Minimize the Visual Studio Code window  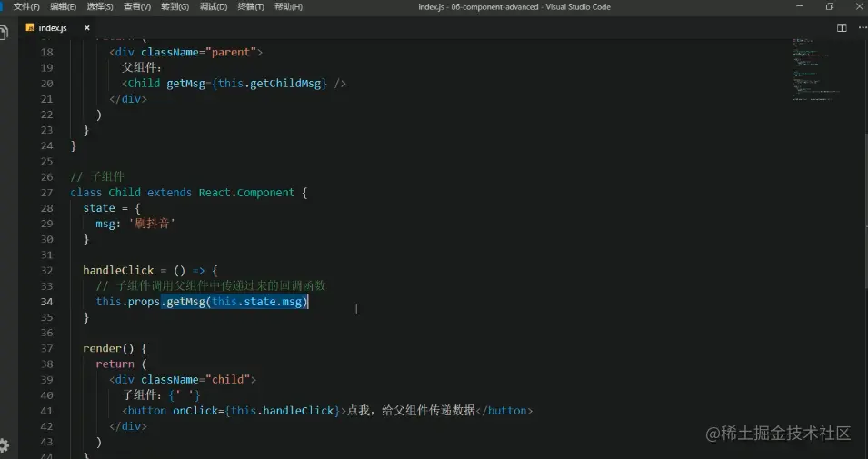click(x=800, y=6)
